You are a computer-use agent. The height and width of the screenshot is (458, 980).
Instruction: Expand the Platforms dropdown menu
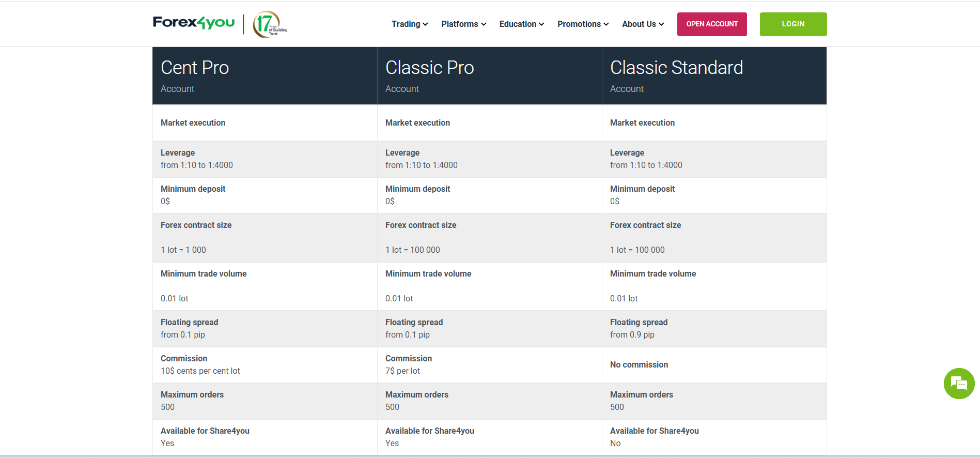(463, 24)
